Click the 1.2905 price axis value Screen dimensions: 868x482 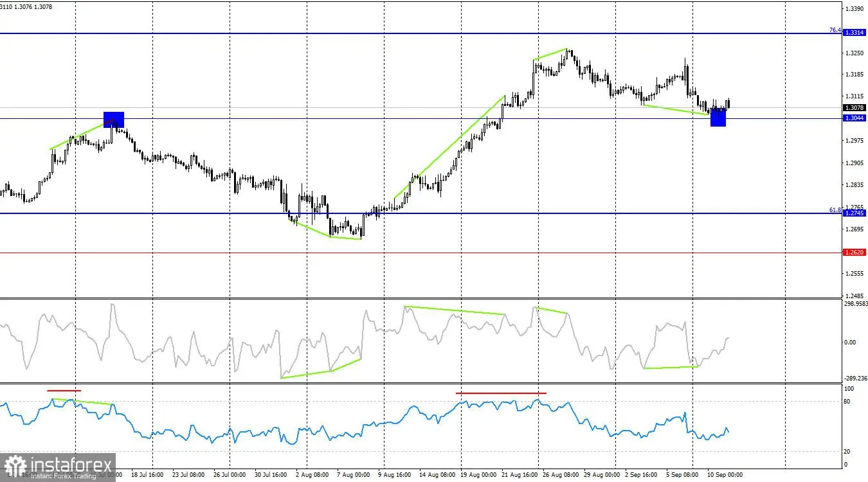tap(856, 163)
